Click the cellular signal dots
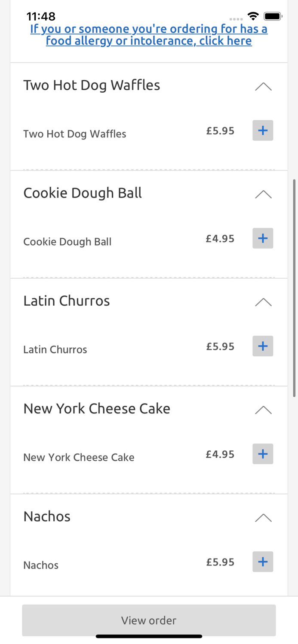Screen dimensions: 298x644 pyautogui.click(x=236, y=19)
